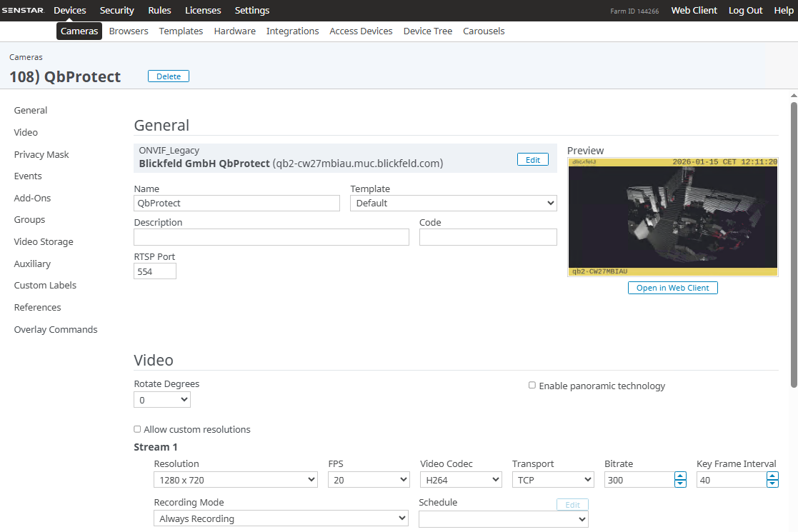Image resolution: width=798 pixels, height=532 pixels.
Task: Open the Security menu
Action: 117,11
